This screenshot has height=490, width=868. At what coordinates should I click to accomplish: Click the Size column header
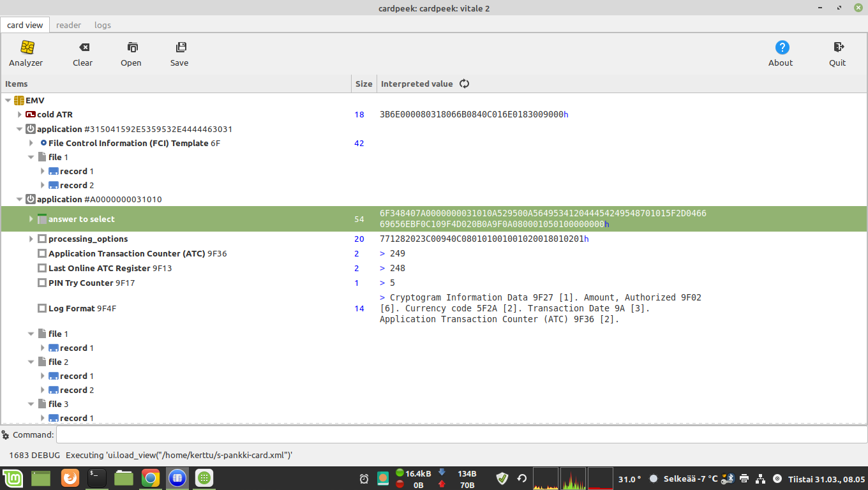[x=364, y=84]
